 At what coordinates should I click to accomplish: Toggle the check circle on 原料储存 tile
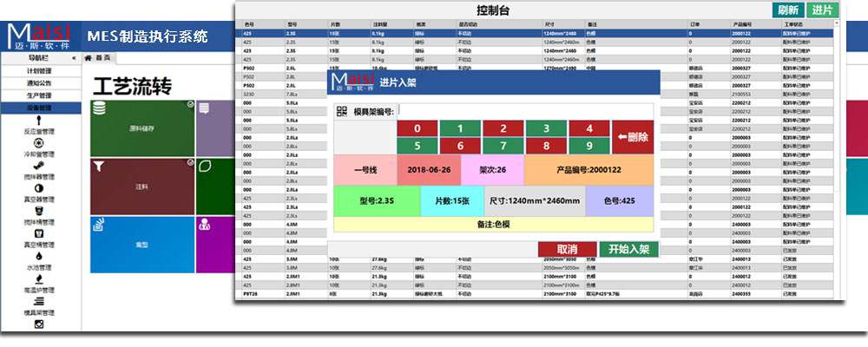coord(190,104)
